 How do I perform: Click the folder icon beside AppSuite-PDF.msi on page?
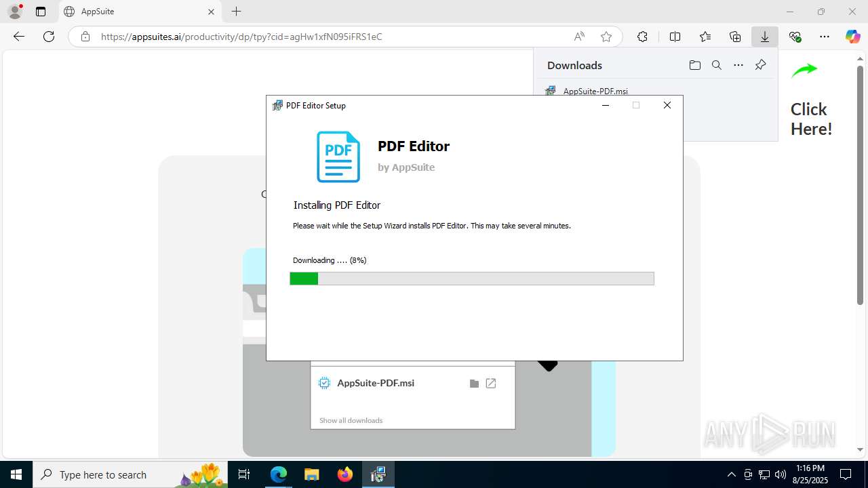[x=474, y=384]
